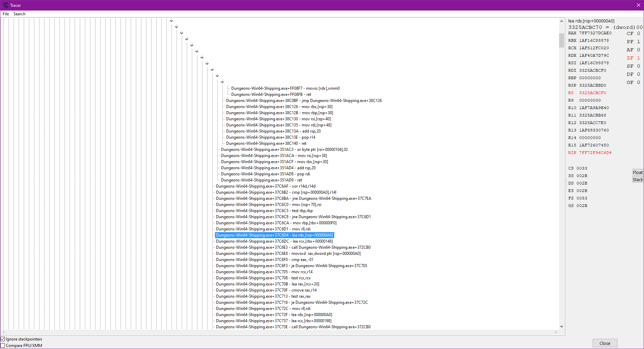
Task: Select the 351AC3 or byte ptr row
Action: (284, 150)
